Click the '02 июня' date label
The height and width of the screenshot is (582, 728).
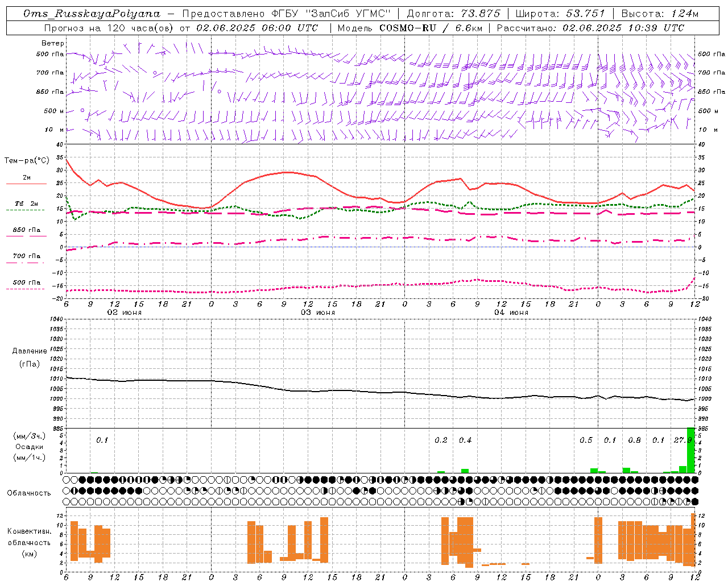coord(125,313)
